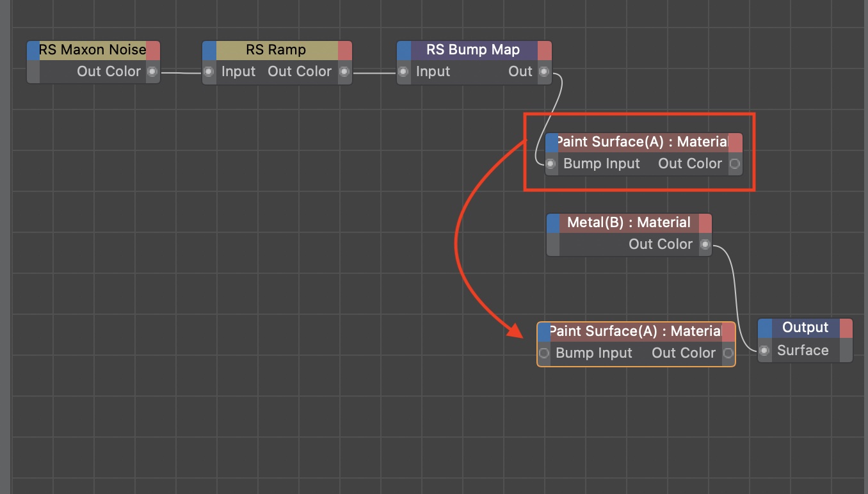Click the RS Maxon Noise Out Color port

pyautogui.click(x=152, y=72)
